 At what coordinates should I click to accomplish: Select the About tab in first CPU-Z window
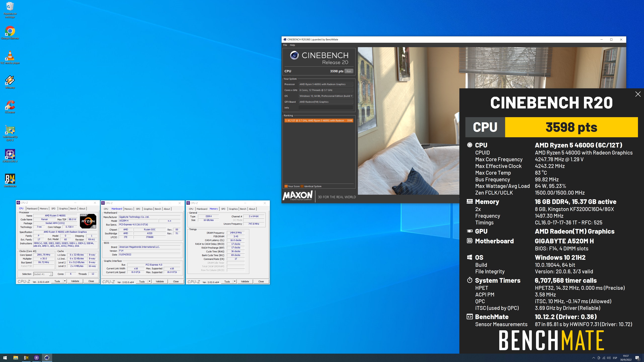tap(82, 209)
